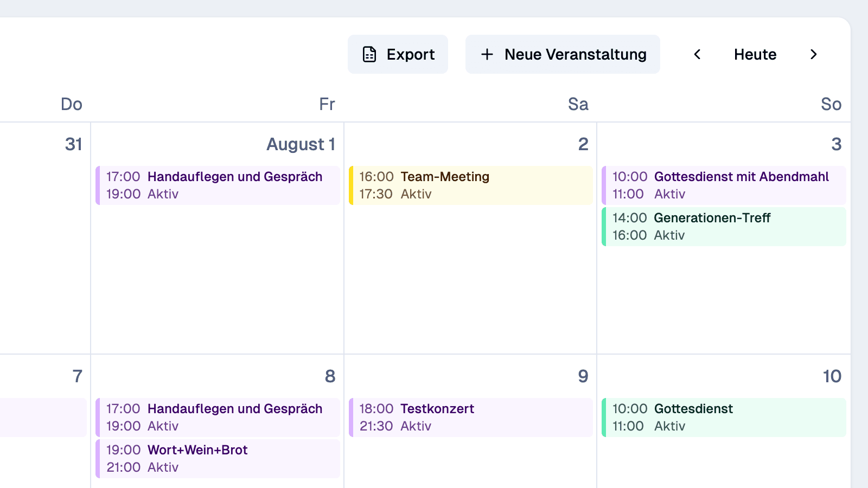This screenshot has width=868, height=488.
Task: Open the Testkonzert event on August 9
Action: click(470, 417)
